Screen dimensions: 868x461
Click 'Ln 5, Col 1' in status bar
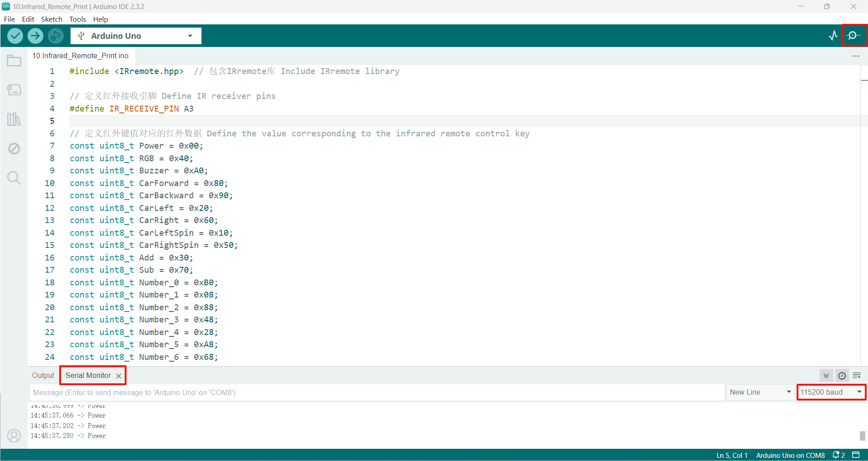coord(732,455)
